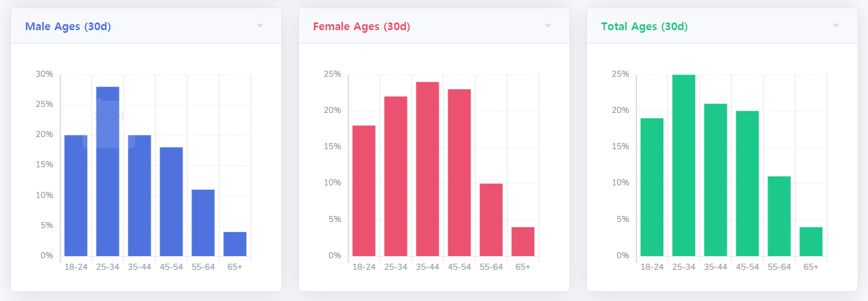Click the female 65+ red bar
The image size is (868, 301).
click(523, 241)
